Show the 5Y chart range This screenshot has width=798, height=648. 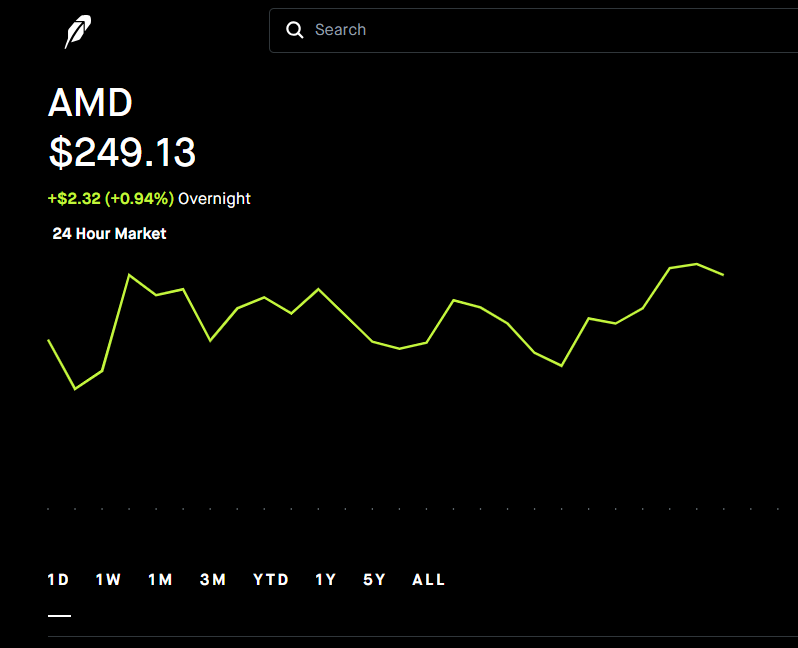pos(375,579)
